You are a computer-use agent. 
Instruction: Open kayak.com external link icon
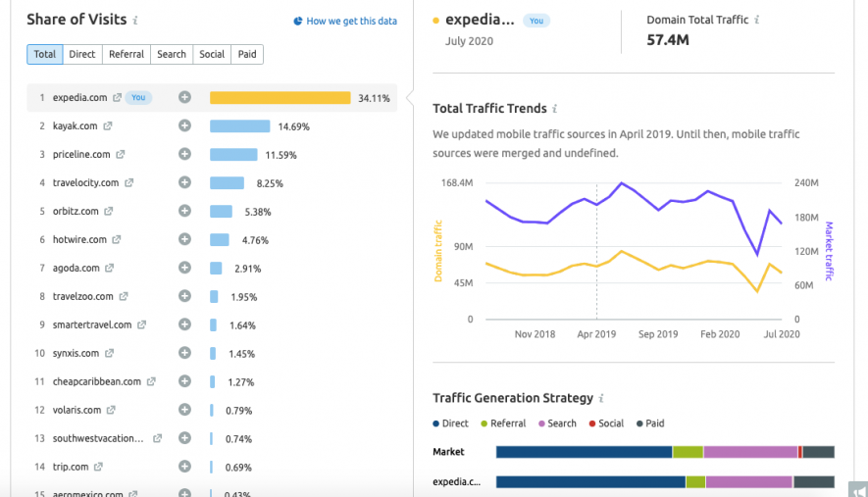point(107,126)
